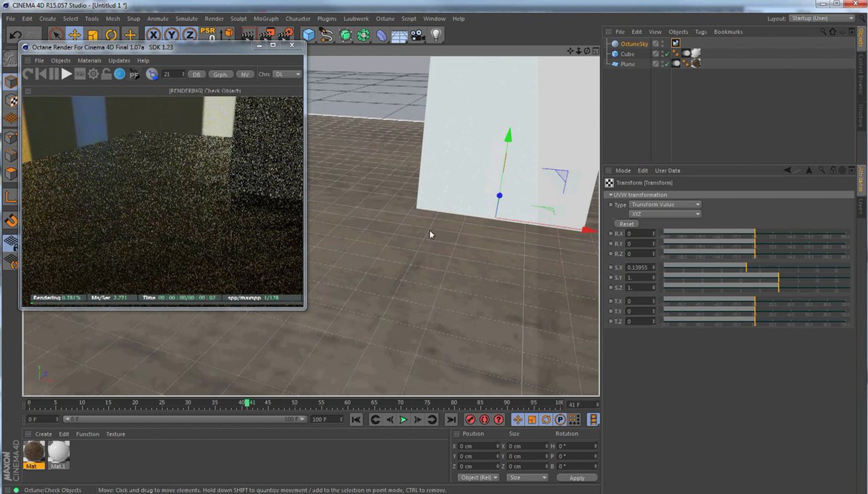Screen dimensions: 868x494
Task: Click the Record Active Objects red button
Action: pyautogui.click(x=470, y=420)
